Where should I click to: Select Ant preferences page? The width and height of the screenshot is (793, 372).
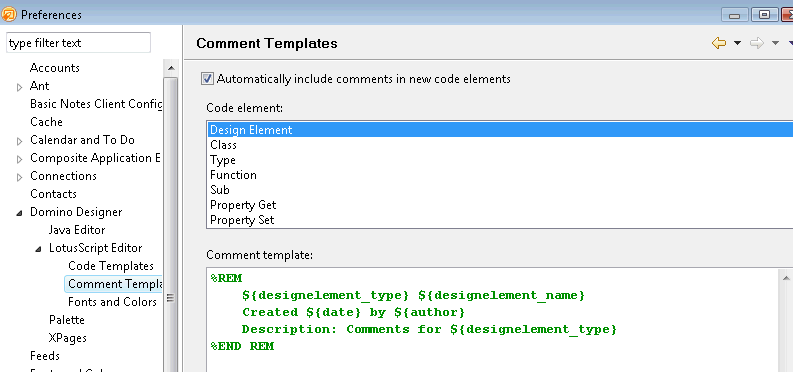[x=39, y=86]
